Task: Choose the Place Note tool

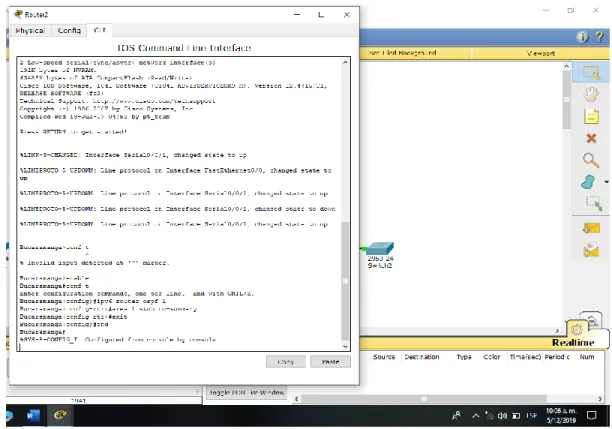Action: click(x=591, y=116)
